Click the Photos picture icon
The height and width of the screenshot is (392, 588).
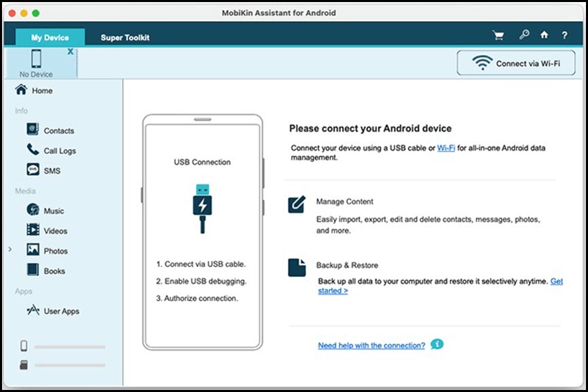(x=33, y=250)
